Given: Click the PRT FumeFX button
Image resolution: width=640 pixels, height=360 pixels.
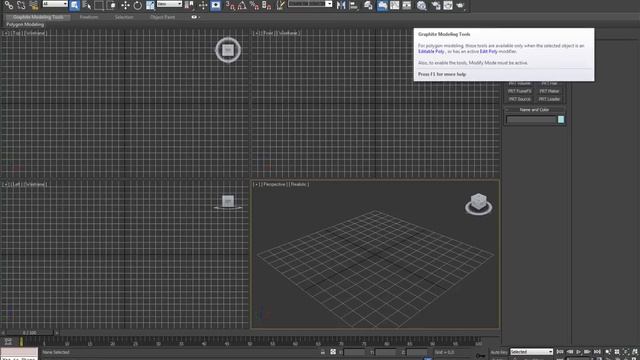Looking at the screenshot, I should point(520,91).
